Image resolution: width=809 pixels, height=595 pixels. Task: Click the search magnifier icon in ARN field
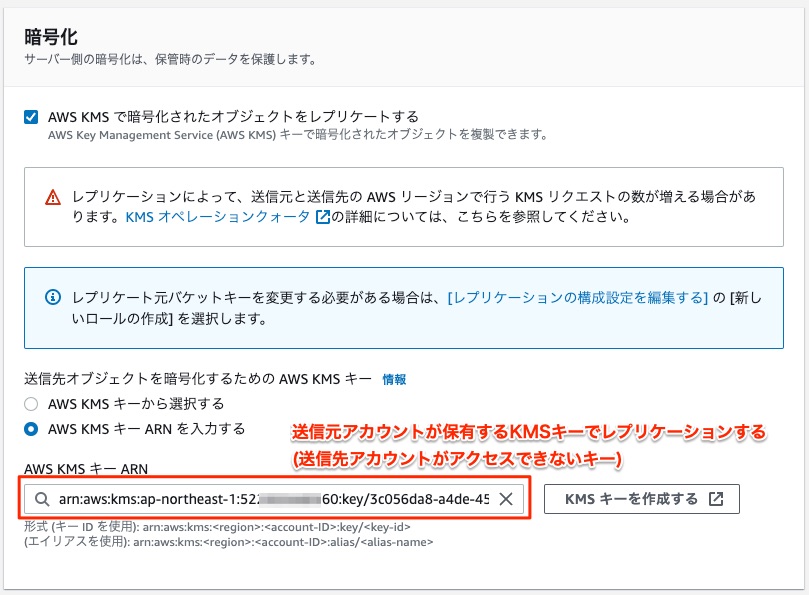(x=42, y=499)
